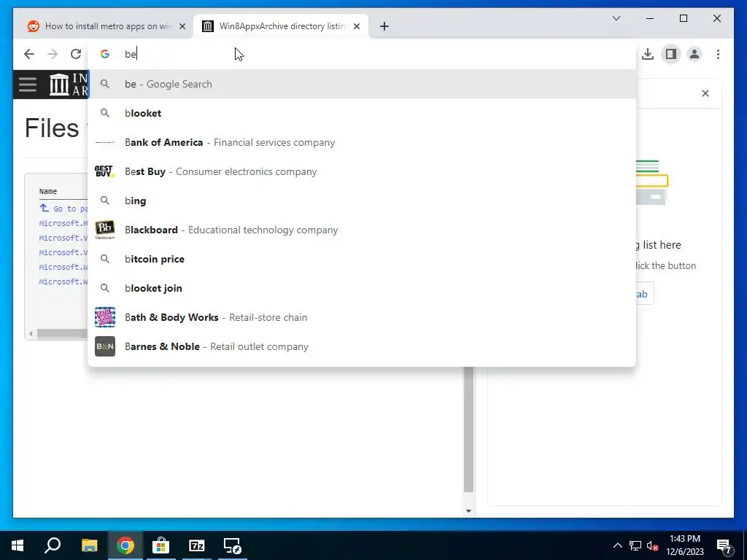Select Best Buy suggestion
Viewport: 747px width, 560px height.
pyautogui.click(x=362, y=171)
